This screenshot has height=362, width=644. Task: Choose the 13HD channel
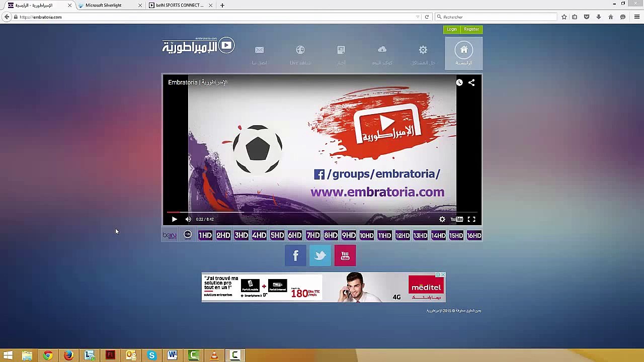pyautogui.click(x=420, y=235)
